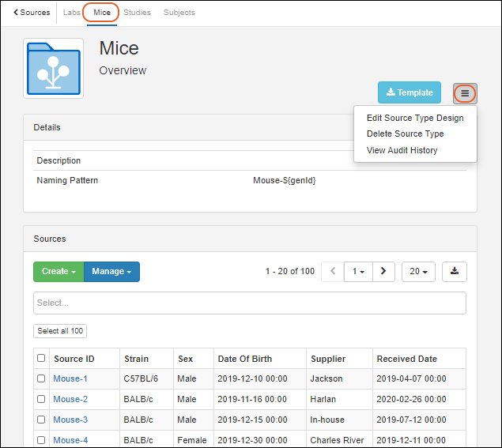Open the page size 20 dropdown

coord(418,271)
